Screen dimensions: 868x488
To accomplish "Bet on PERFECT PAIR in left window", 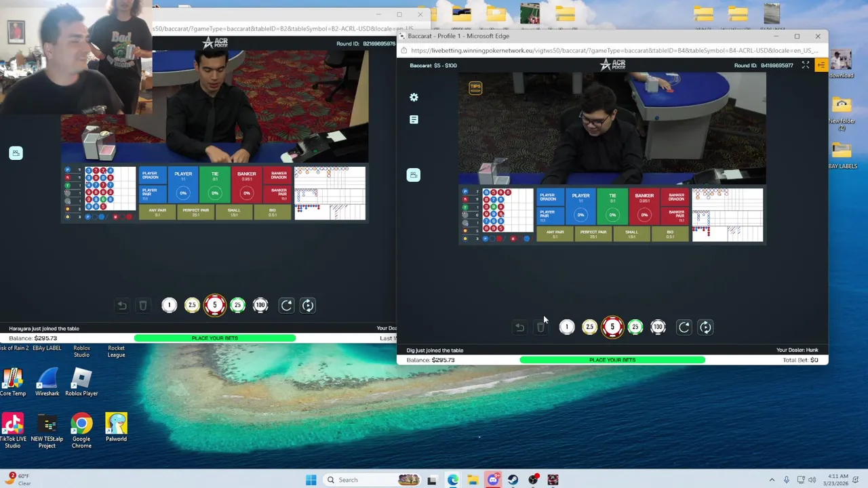I will coord(196,212).
